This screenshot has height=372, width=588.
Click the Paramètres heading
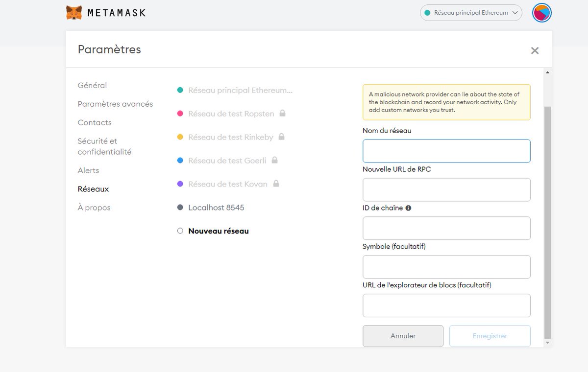(x=109, y=49)
